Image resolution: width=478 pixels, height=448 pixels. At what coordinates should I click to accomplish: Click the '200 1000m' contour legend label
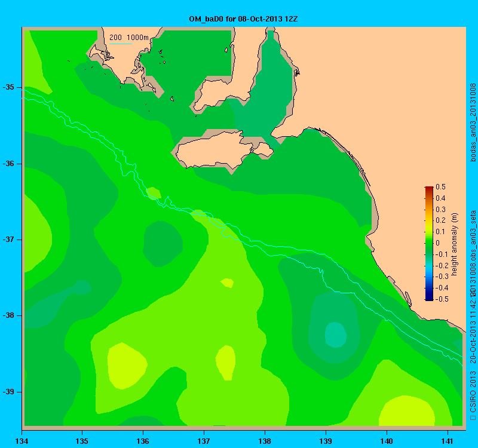129,38
